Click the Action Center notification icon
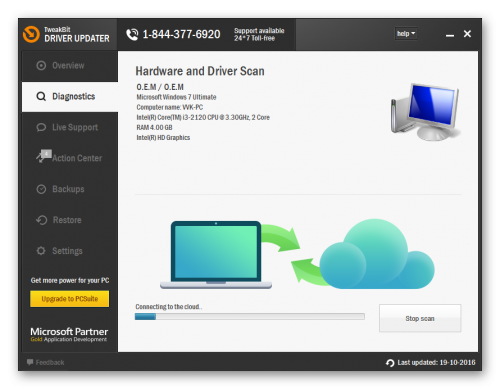 [44, 156]
